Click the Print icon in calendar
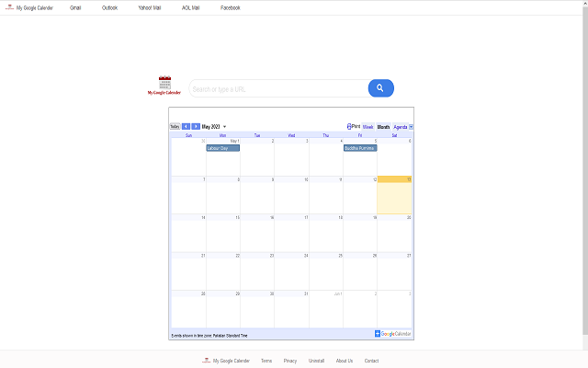The width and height of the screenshot is (588, 368). coord(349,127)
